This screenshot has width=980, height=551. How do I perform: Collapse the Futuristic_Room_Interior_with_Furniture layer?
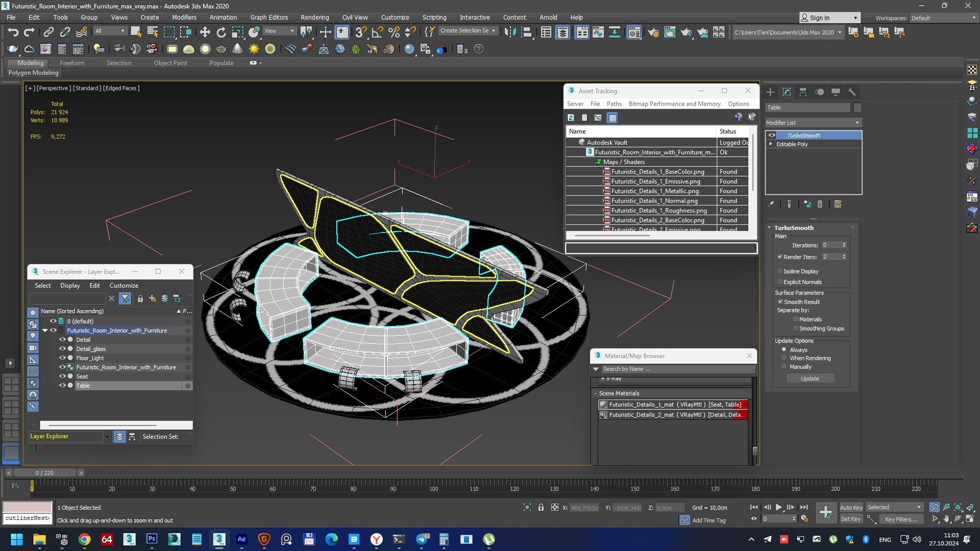point(45,331)
